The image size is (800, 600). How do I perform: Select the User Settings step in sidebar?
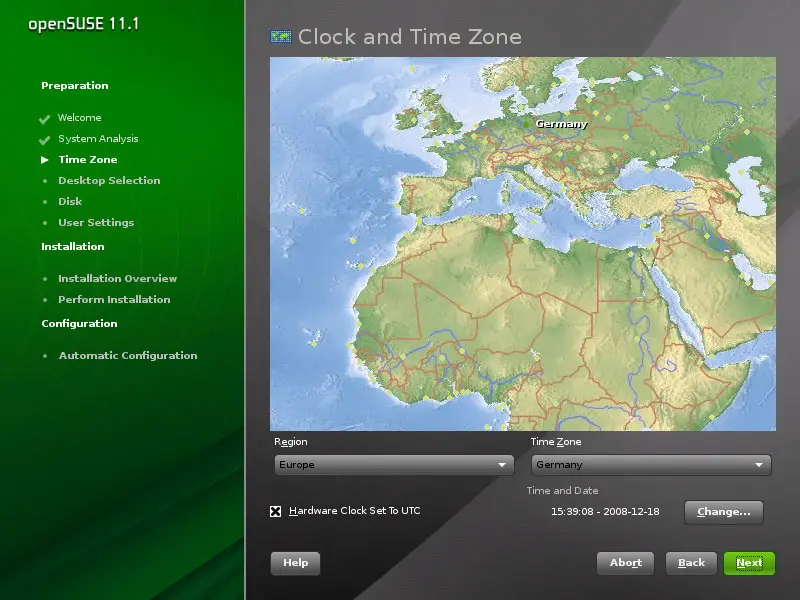(x=96, y=222)
